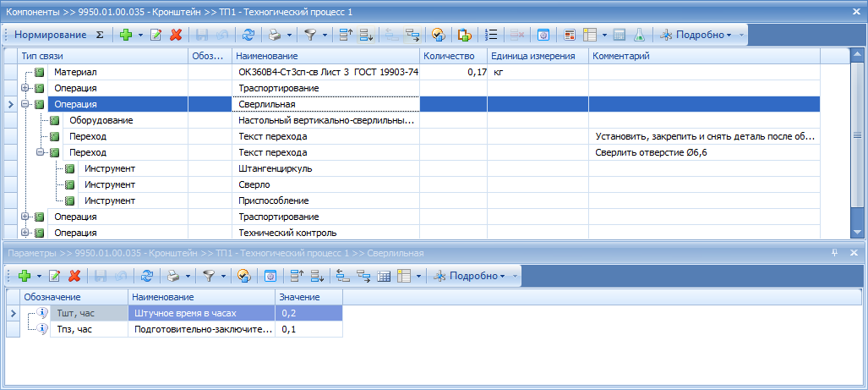
Task: Click the move tree level right icon in Компоненты toolbar
Action: 412,35
